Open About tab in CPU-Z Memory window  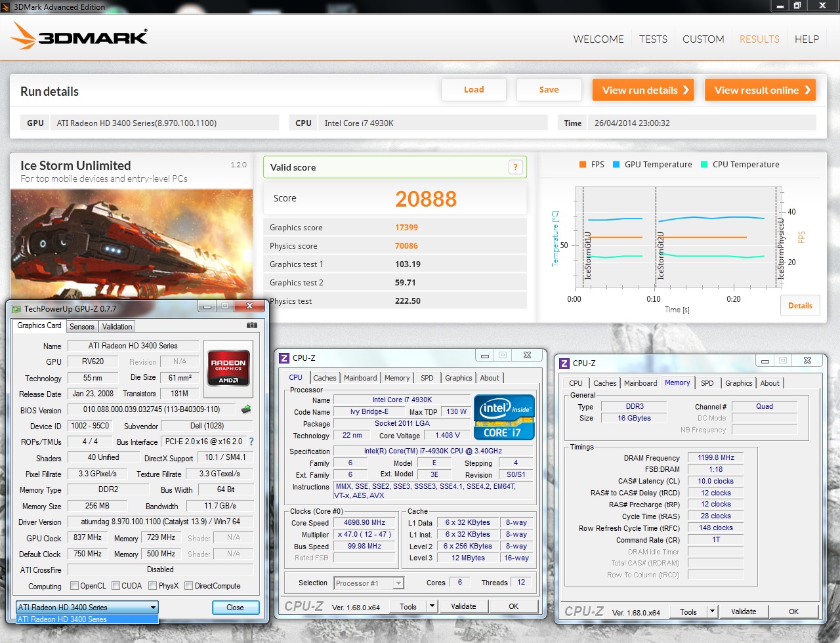(770, 383)
